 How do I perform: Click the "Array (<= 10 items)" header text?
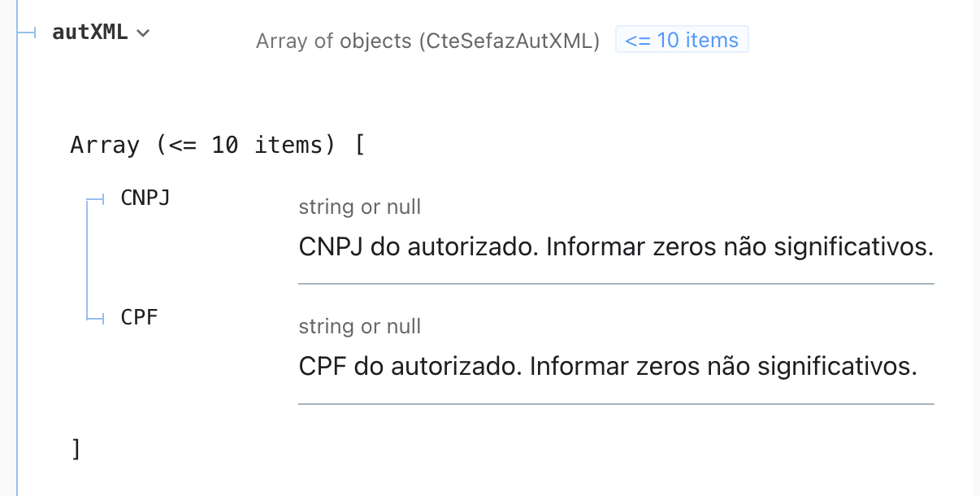(x=203, y=146)
